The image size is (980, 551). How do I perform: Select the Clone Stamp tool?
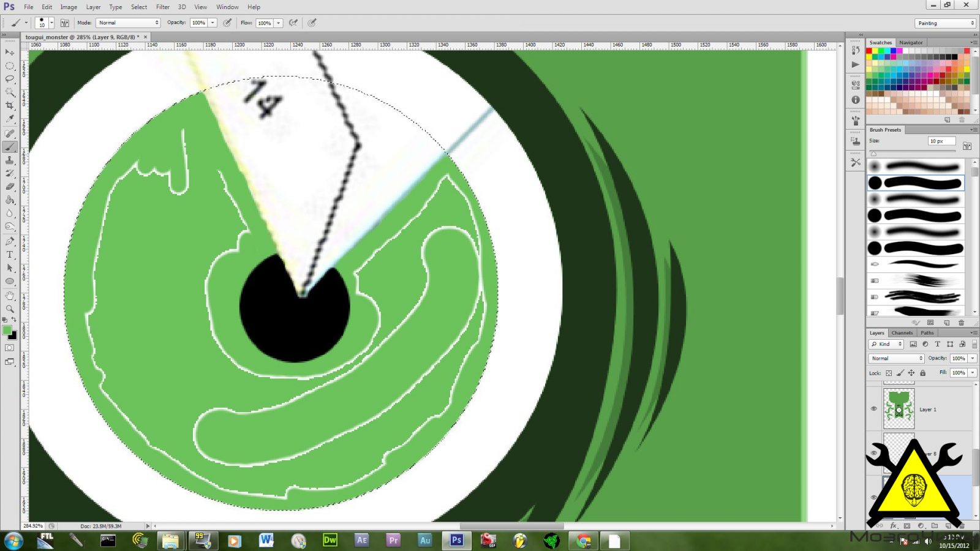click(x=10, y=160)
